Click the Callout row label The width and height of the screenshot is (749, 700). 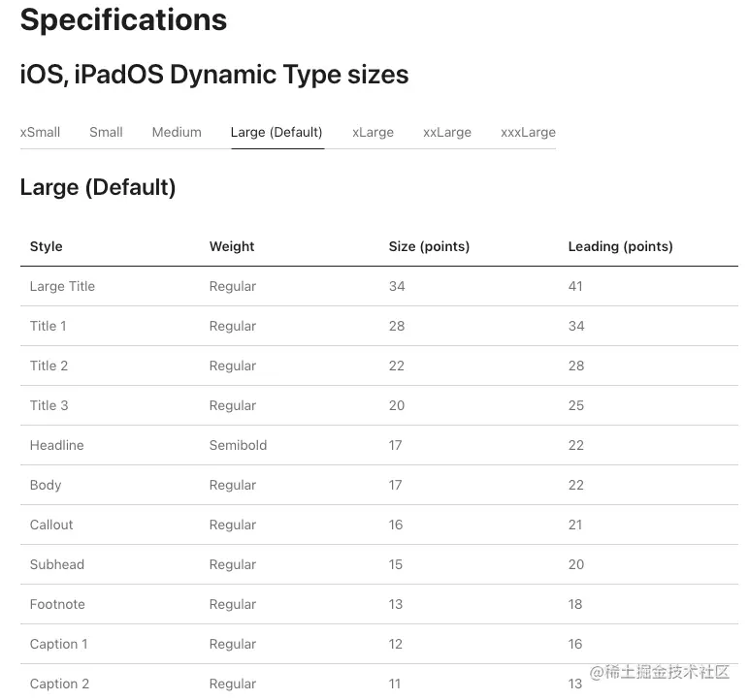[x=51, y=525]
